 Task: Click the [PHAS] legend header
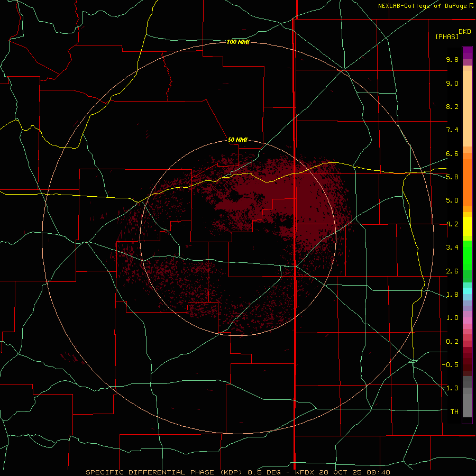pos(447,36)
